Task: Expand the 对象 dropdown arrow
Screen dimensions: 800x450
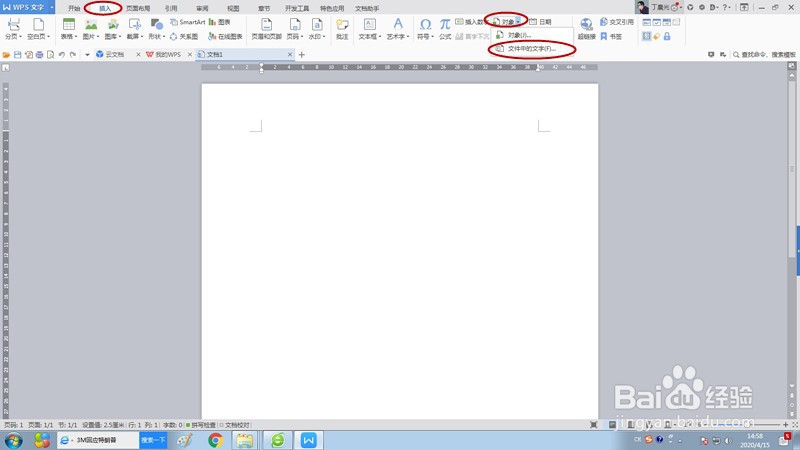Action: (x=518, y=21)
